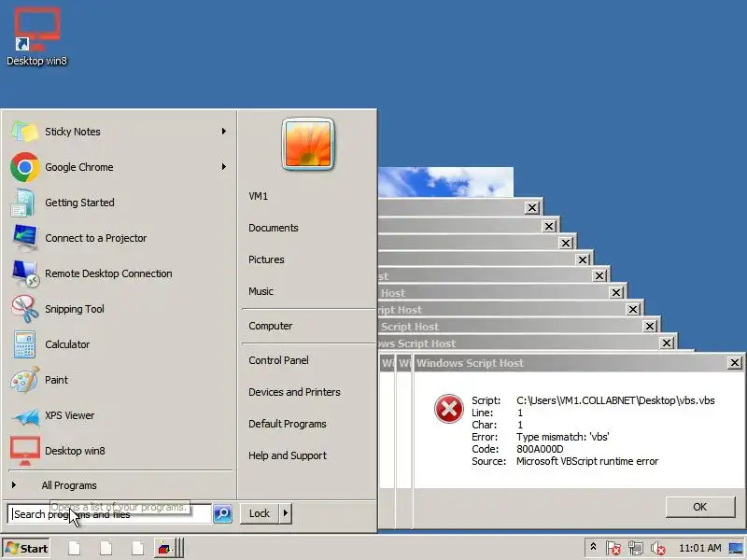This screenshot has height=560, width=747.
Task: Open Documents from the Start menu
Action: coord(274,228)
